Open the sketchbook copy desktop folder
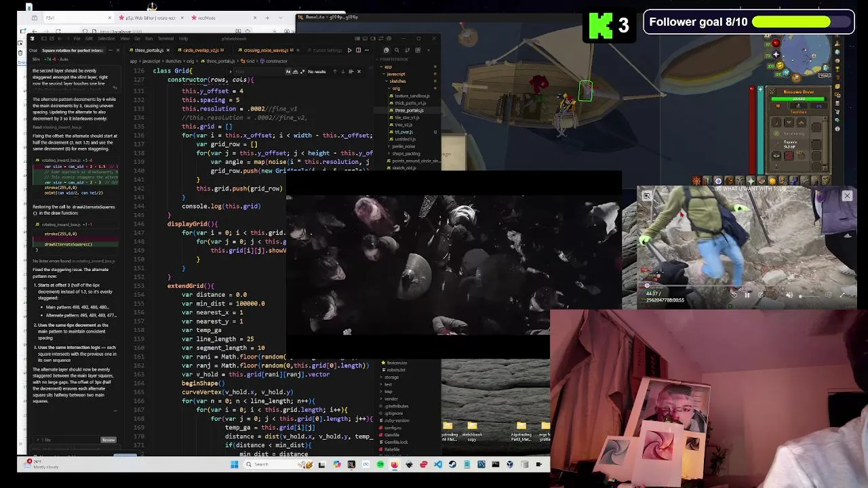Screen dimensions: 868x488 pyautogui.click(x=472, y=430)
